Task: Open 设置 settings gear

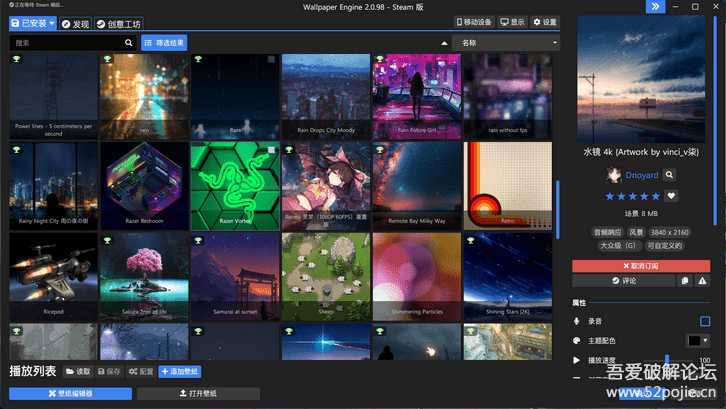Action: coord(545,22)
